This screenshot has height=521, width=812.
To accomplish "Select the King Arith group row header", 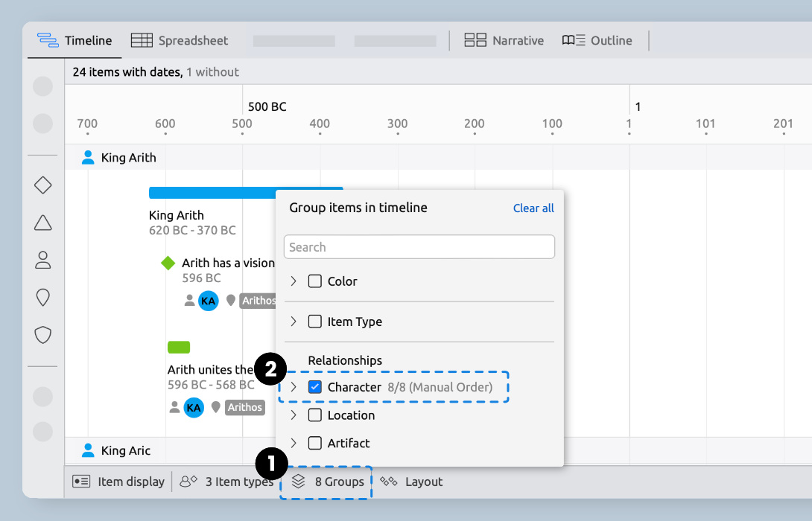I will (x=438, y=157).
